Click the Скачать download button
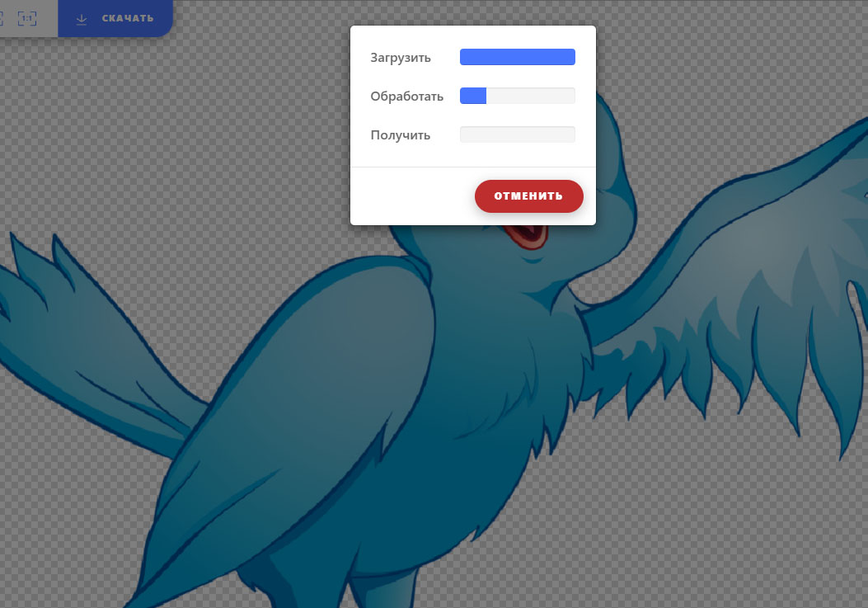868x608 pixels. (x=115, y=18)
